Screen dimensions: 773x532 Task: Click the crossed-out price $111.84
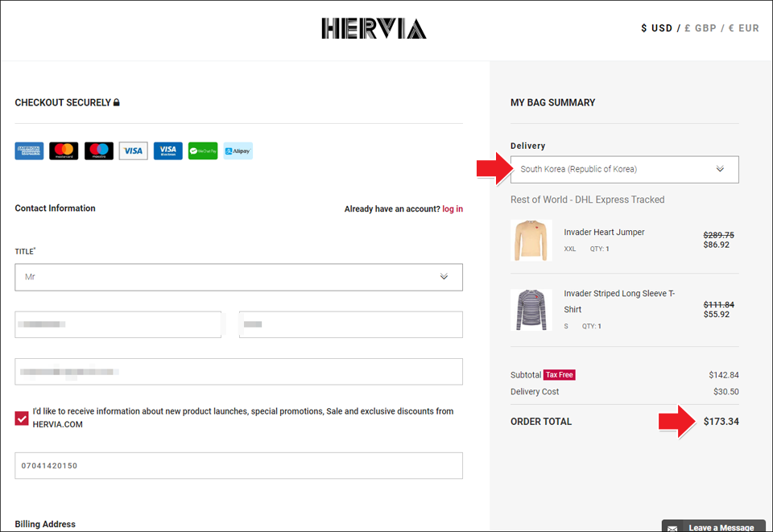(x=719, y=304)
